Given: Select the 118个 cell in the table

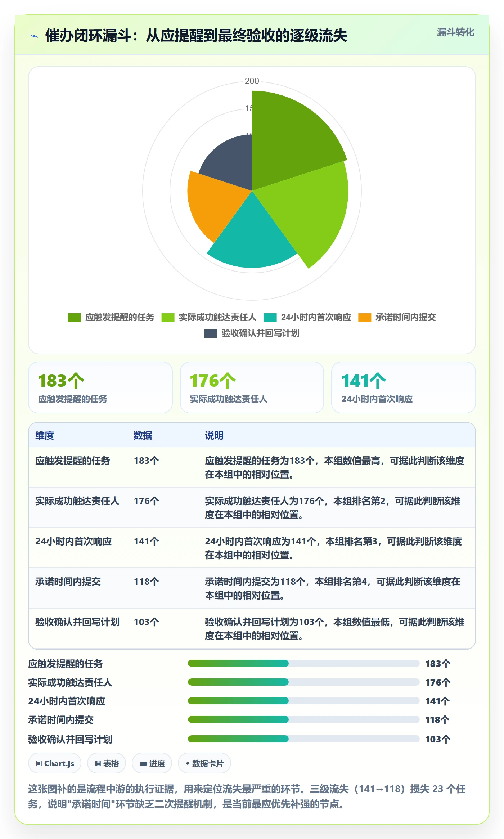Looking at the screenshot, I should [146, 582].
